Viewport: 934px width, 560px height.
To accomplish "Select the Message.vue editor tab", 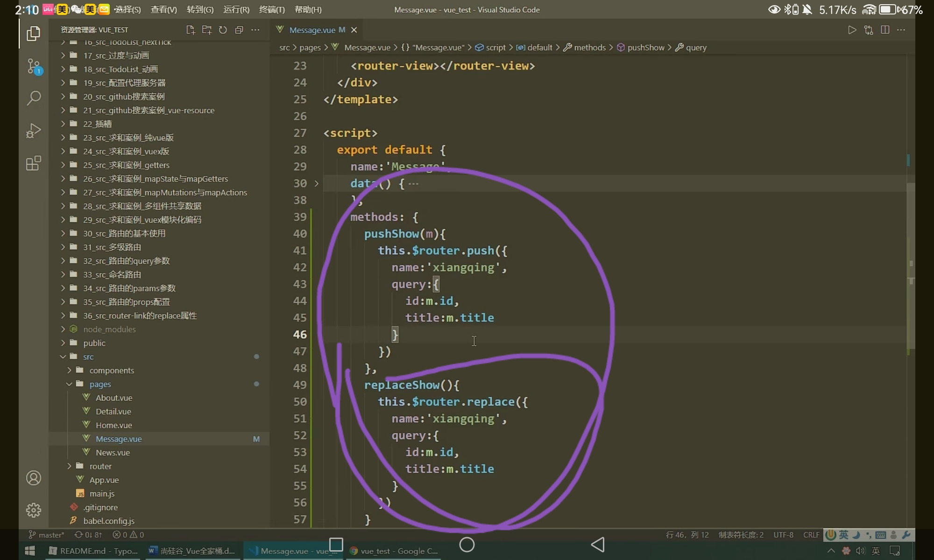I will [x=312, y=30].
